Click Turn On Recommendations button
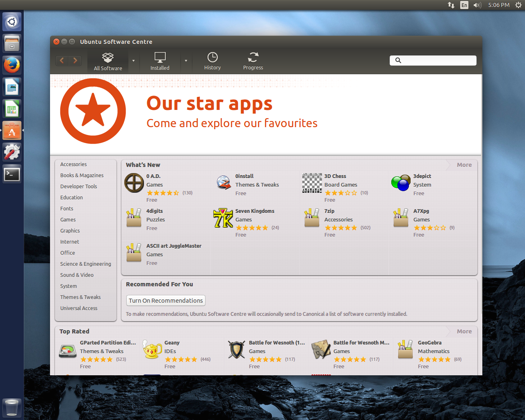Image resolution: width=525 pixels, height=420 pixels. [166, 301]
